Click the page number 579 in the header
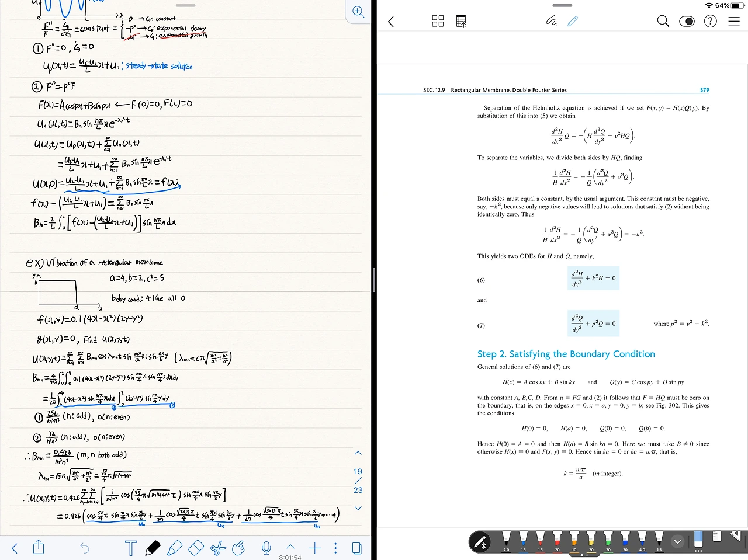The image size is (748, 560). click(x=704, y=90)
